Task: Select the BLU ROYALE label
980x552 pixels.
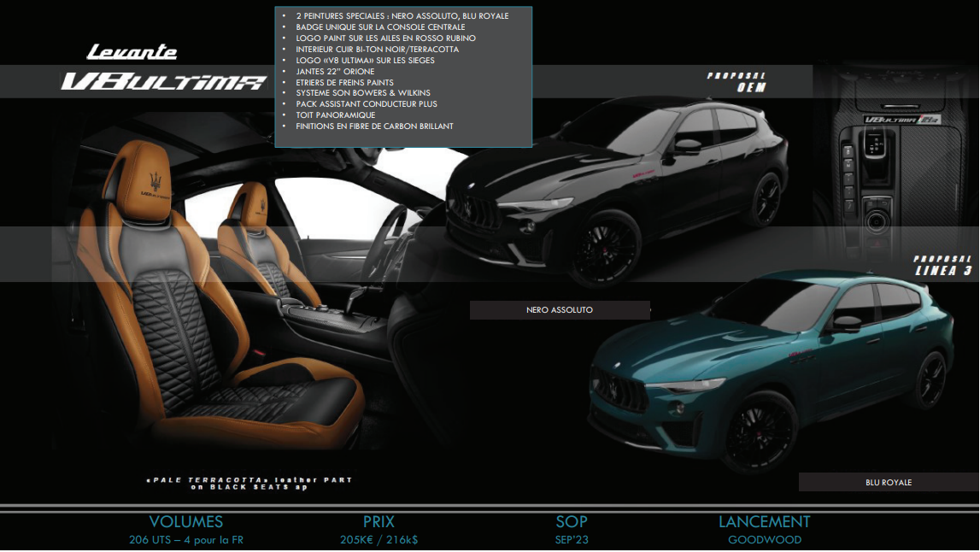Action: (x=888, y=483)
